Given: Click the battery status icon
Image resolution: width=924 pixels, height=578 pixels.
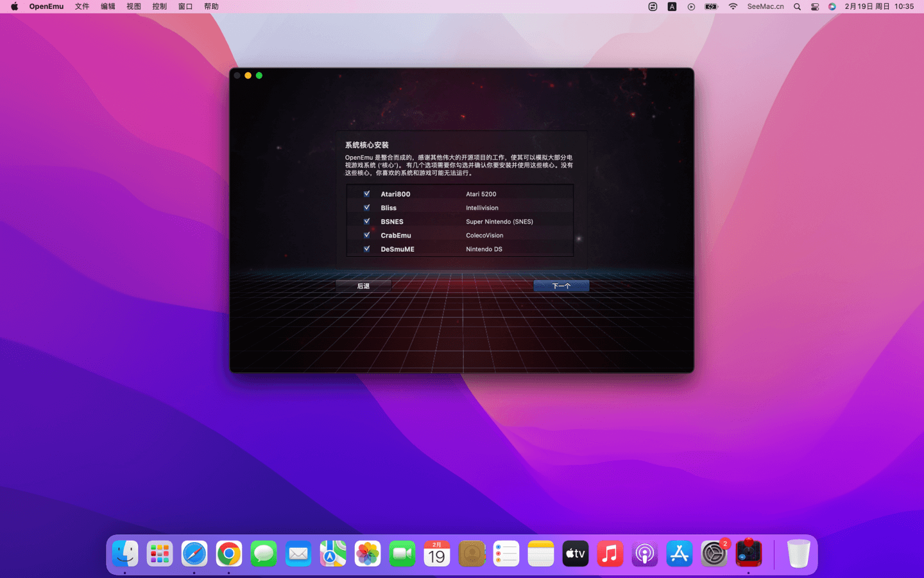Looking at the screenshot, I should pyautogui.click(x=711, y=6).
